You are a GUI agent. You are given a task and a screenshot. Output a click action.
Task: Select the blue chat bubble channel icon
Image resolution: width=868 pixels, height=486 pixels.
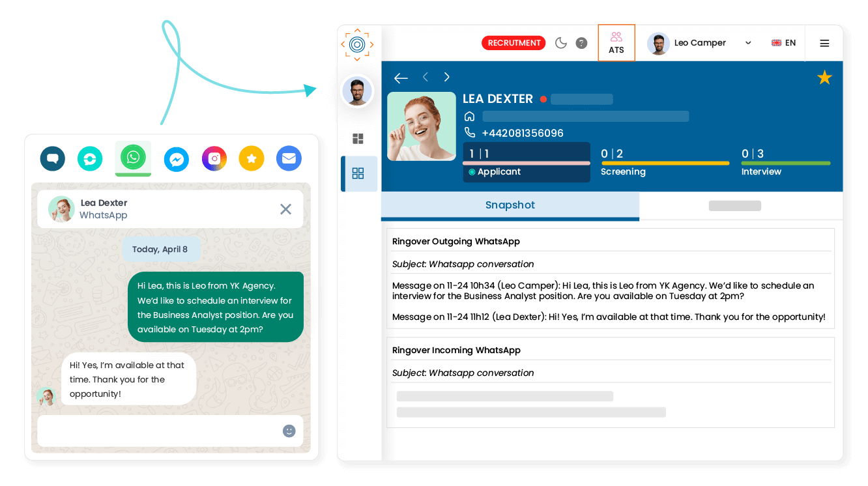(52, 158)
